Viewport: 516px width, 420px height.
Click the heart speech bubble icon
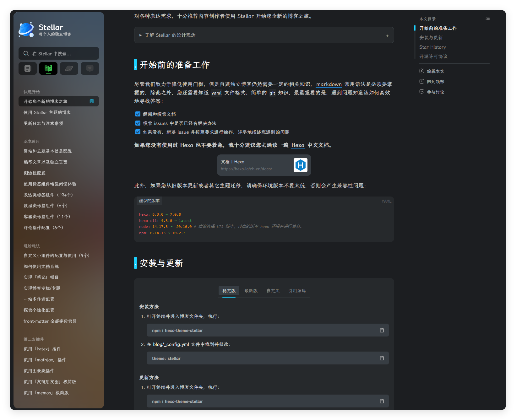[90, 68]
